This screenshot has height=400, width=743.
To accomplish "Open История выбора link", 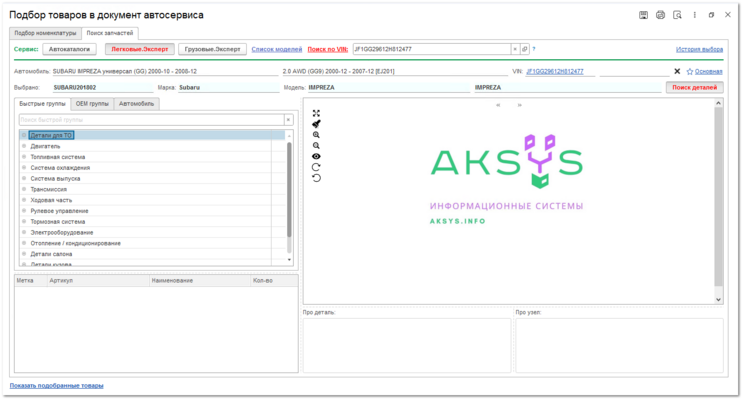I will tap(699, 49).
